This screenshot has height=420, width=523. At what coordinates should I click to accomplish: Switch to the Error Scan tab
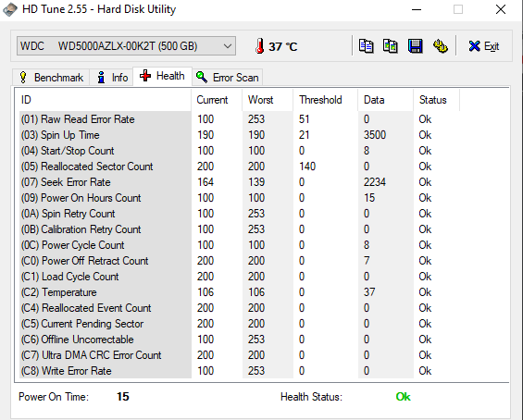(228, 78)
